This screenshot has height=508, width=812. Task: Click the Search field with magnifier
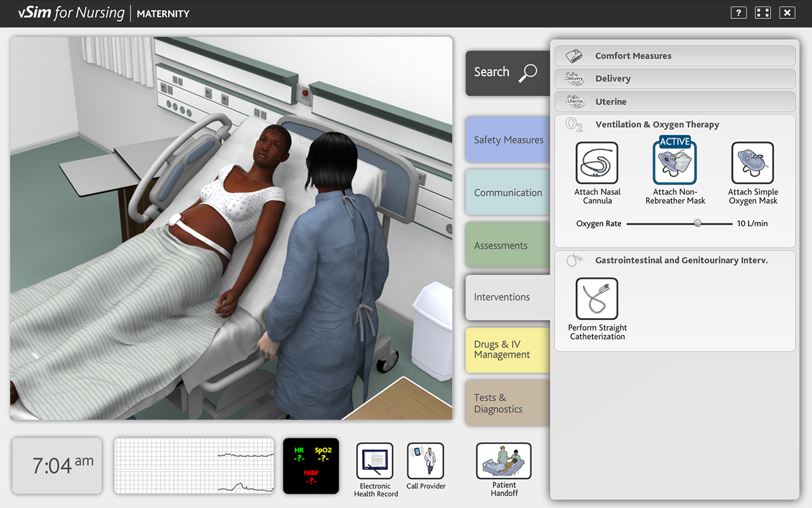click(506, 72)
